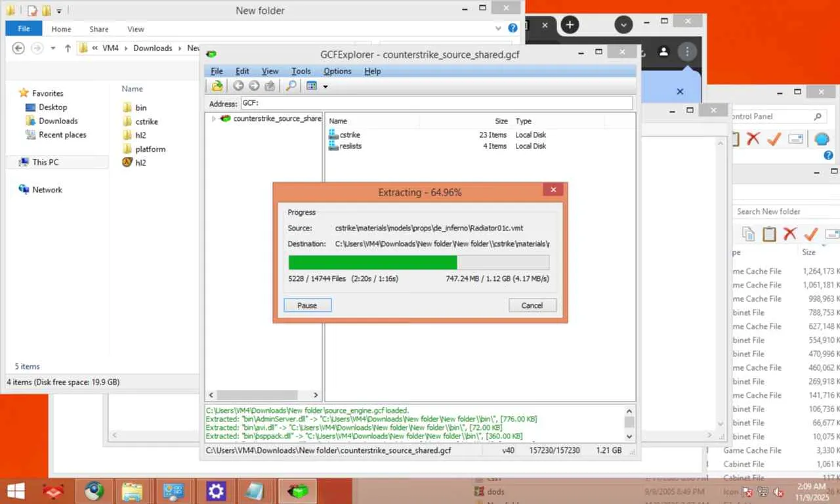Click the blue Help icon in New folder window
Screen dimensions: 840x504
513,29
